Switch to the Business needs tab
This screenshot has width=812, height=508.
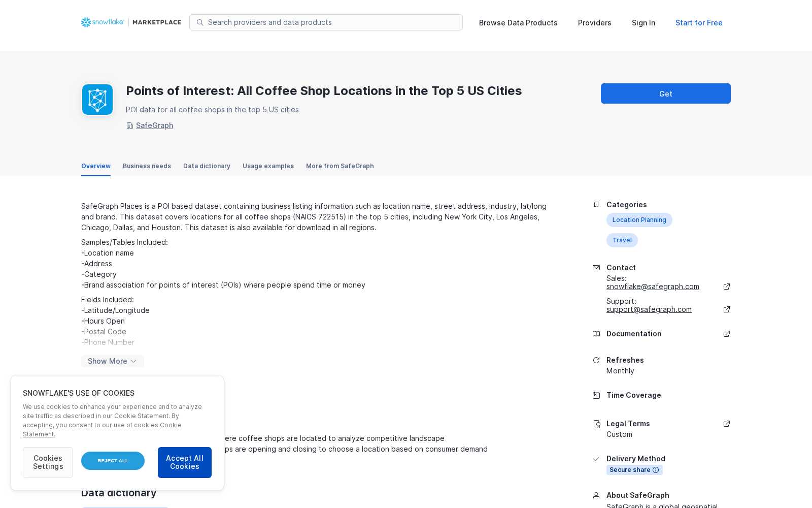coord(147,166)
